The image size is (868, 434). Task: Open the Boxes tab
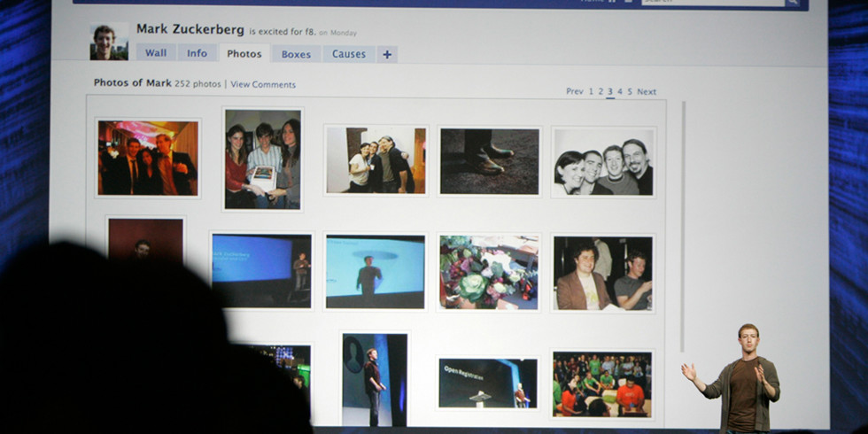point(296,54)
